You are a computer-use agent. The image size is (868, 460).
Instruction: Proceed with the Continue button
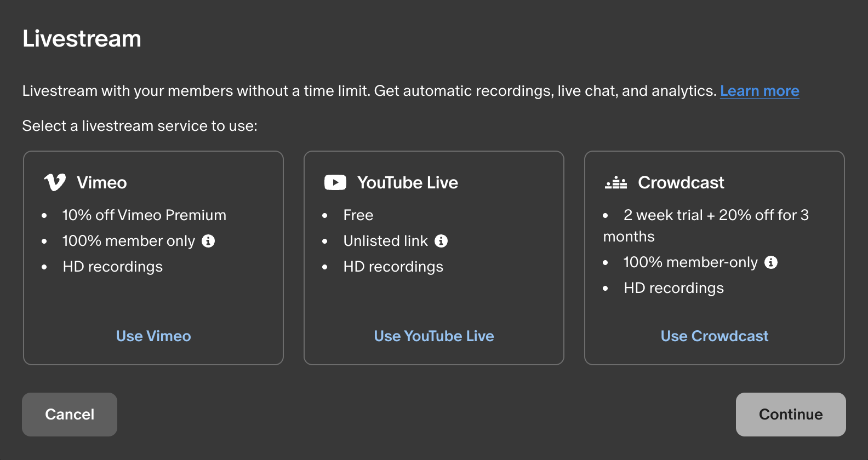pyautogui.click(x=791, y=415)
